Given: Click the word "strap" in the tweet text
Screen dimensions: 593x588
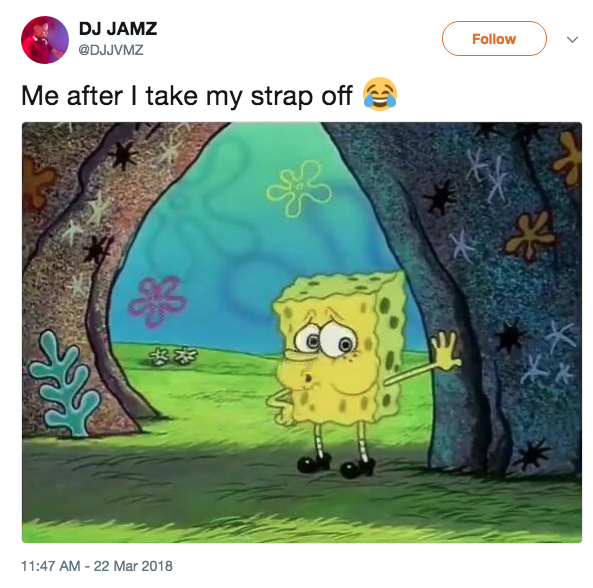Looking at the screenshot, I should (x=283, y=97).
